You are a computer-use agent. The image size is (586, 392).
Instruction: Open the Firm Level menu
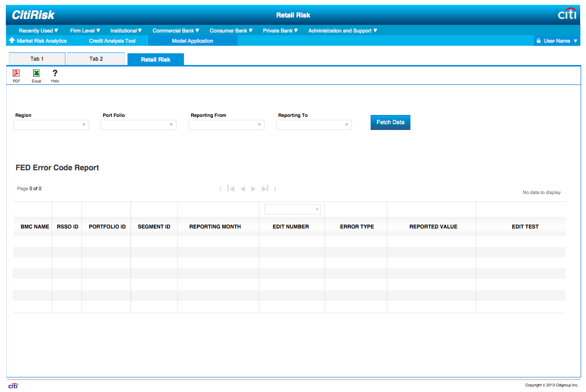(x=85, y=31)
